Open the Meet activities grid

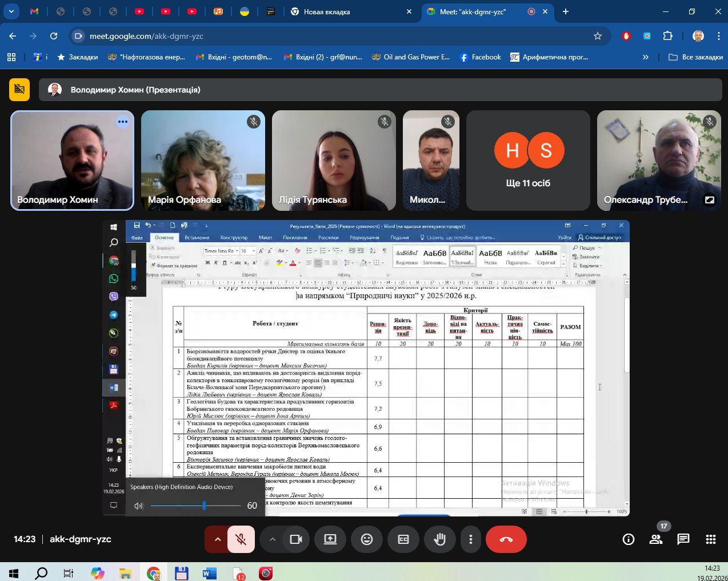click(711, 539)
